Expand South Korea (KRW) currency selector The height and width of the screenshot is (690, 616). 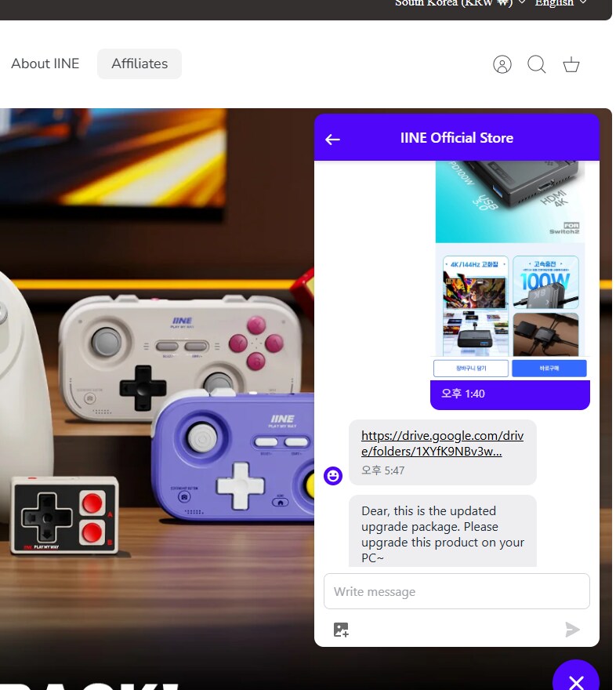point(459,2)
